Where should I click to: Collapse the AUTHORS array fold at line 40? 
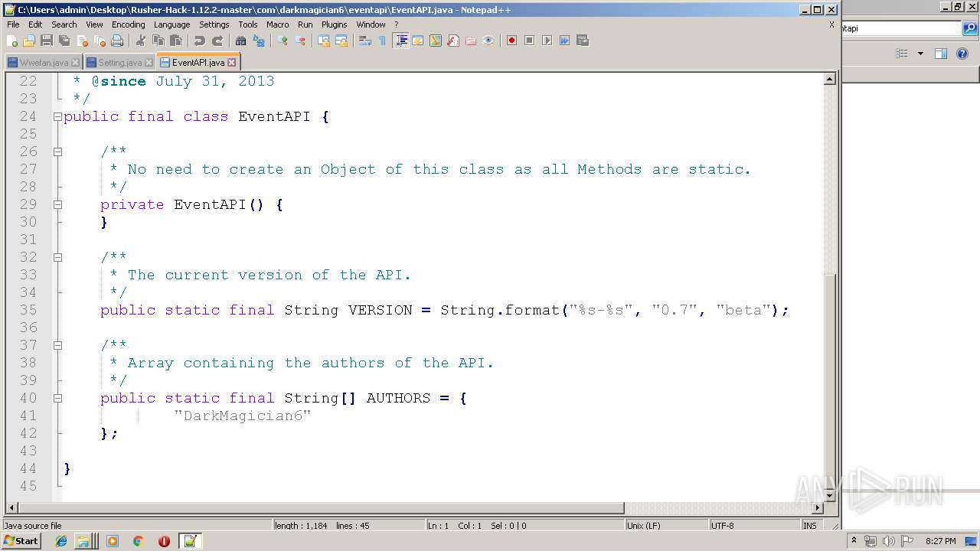[x=57, y=399]
